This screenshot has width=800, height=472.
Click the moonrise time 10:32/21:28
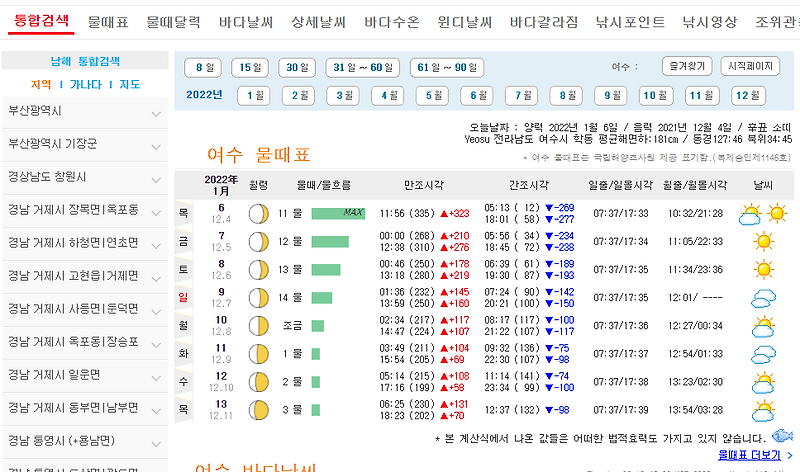point(695,213)
